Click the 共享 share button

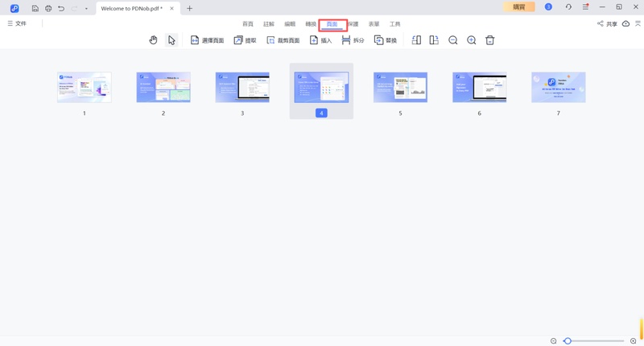(607, 24)
